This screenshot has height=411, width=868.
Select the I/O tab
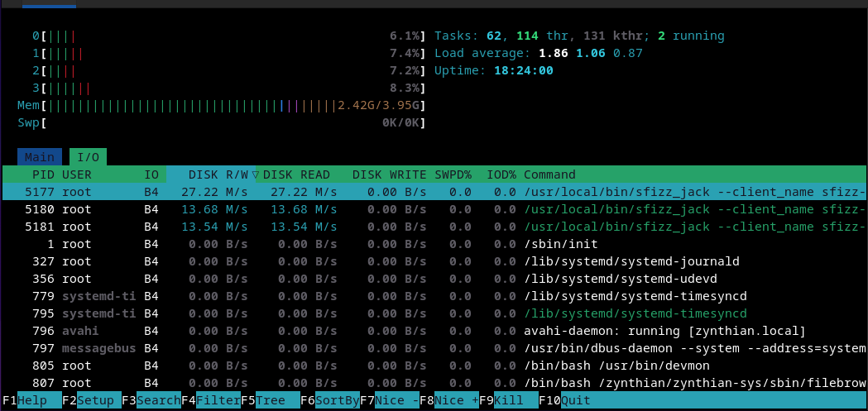pos(87,157)
